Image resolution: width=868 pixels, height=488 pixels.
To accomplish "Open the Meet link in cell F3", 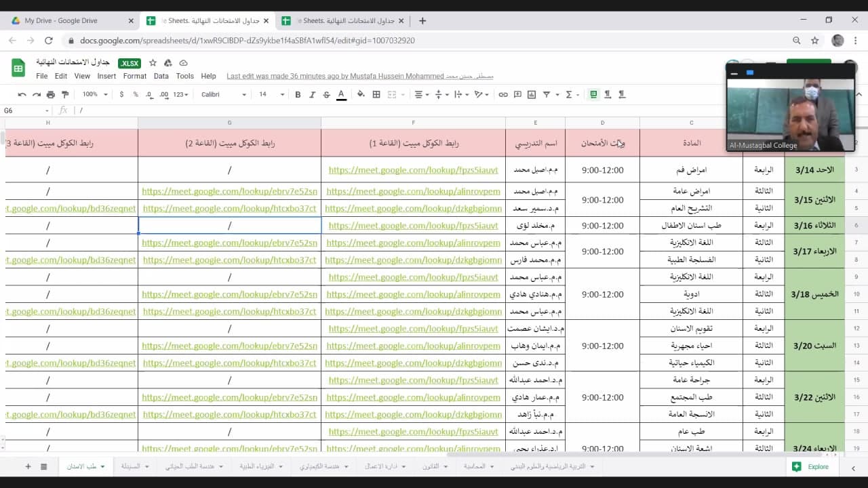I will pyautogui.click(x=413, y=170).
